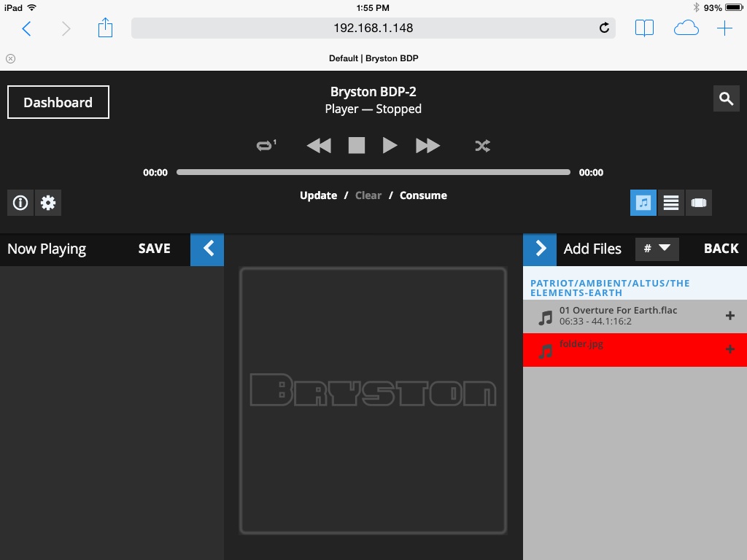
Task: Open the PATRIOT/AMBIENT/ALTUS/THE ELEMENTS-EARTH path
Action: click(610, 288)
